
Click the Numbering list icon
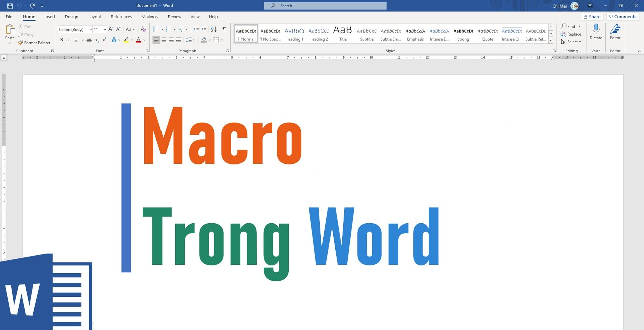tap(169, 29)
